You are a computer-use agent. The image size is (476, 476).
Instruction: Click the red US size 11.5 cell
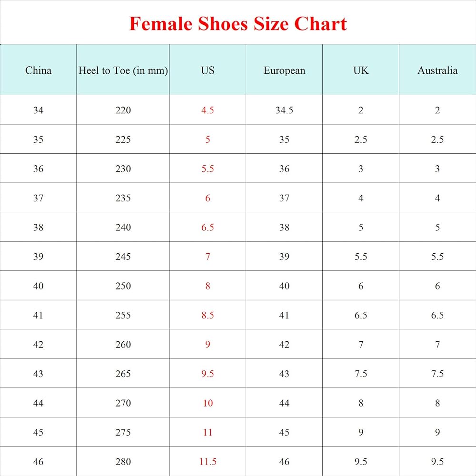(208, 461)
